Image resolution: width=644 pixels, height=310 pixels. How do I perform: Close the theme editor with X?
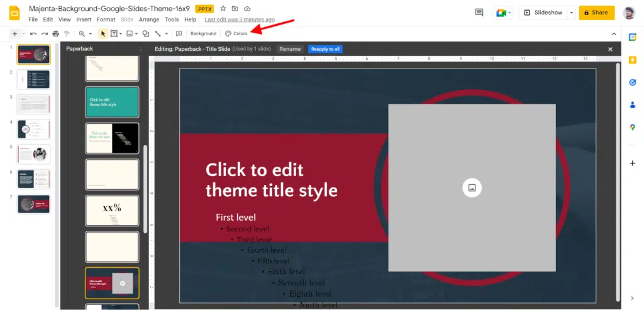coord(610,49)
